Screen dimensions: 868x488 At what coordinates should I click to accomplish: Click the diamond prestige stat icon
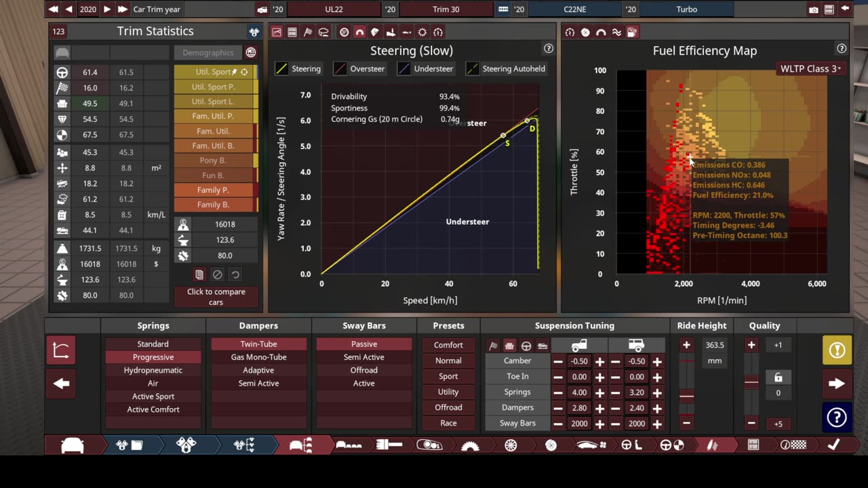62,119
